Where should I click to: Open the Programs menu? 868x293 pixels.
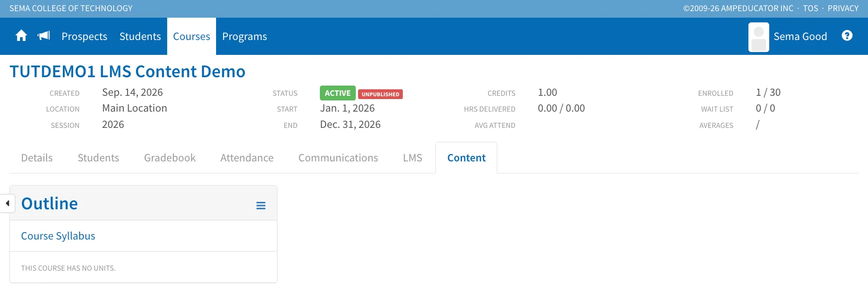(x=244, y=36)
